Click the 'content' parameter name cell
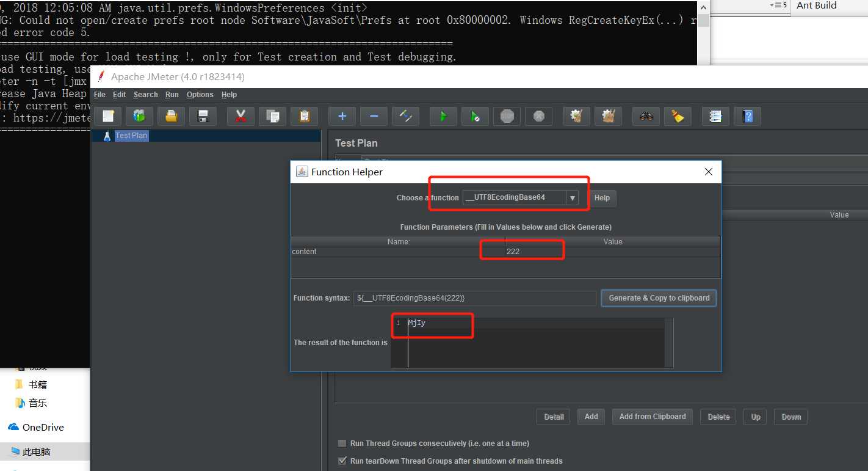The height and width of the screenshot is (471, 868). coord(398,252)
